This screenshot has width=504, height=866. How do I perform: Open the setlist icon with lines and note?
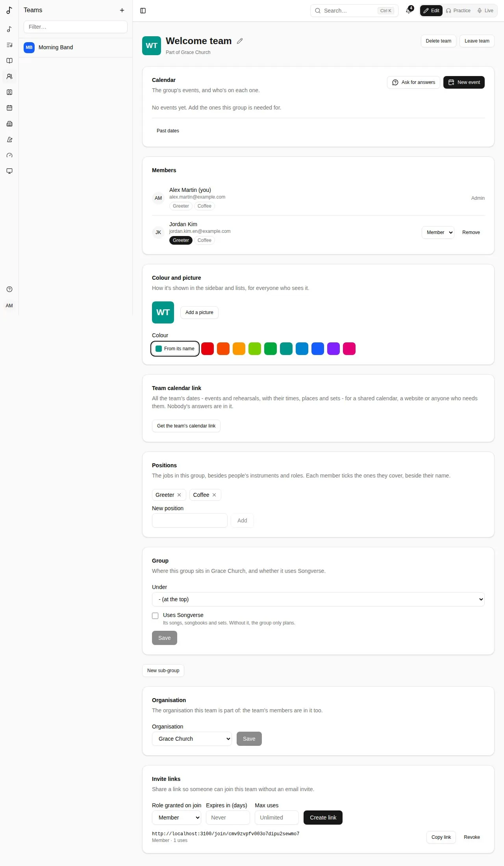9,45
